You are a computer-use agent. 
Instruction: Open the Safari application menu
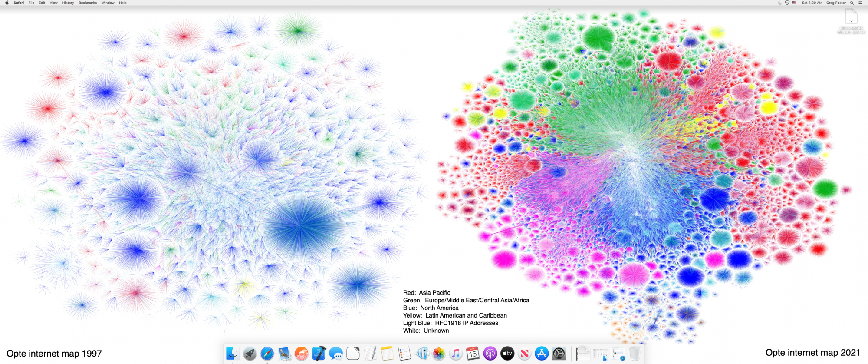pyautogui.click(x=19, y=3)
